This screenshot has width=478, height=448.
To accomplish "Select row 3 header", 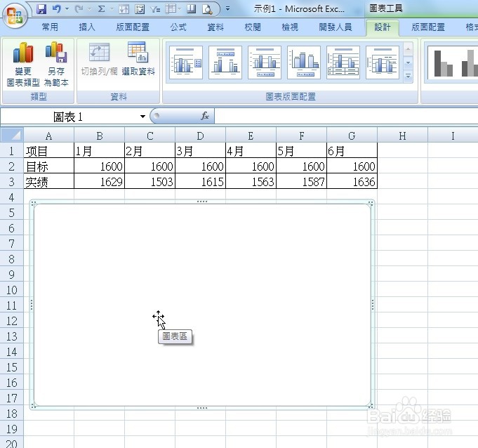I will [x=12, y=181].
